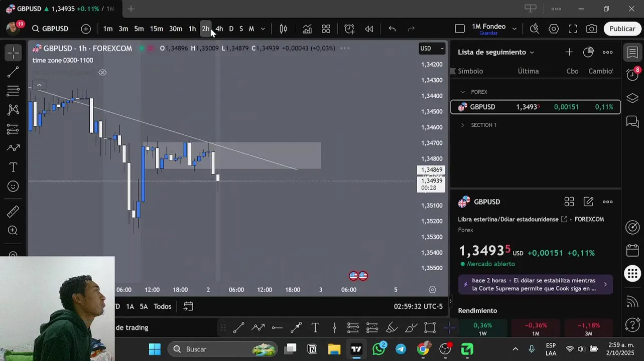Switch to the 2h timeframe
The width and height of the screenshot is (644, 361).
[x=205, y=29]
